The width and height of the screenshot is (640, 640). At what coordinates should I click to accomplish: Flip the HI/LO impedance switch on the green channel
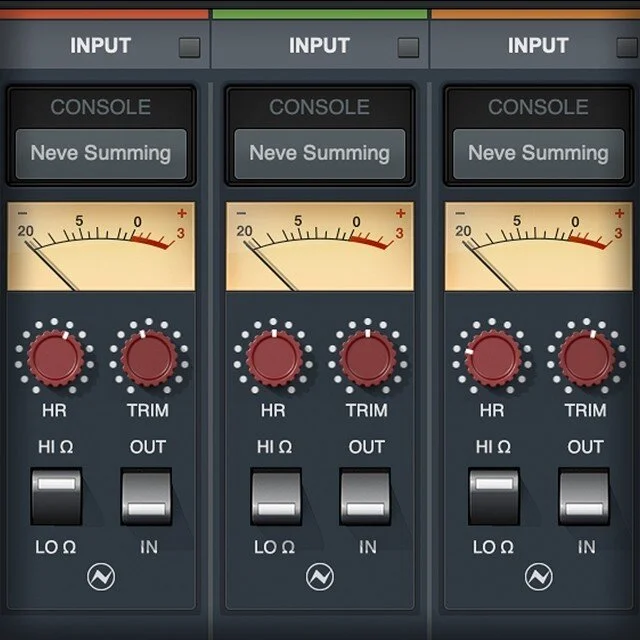tap(276, 496)
